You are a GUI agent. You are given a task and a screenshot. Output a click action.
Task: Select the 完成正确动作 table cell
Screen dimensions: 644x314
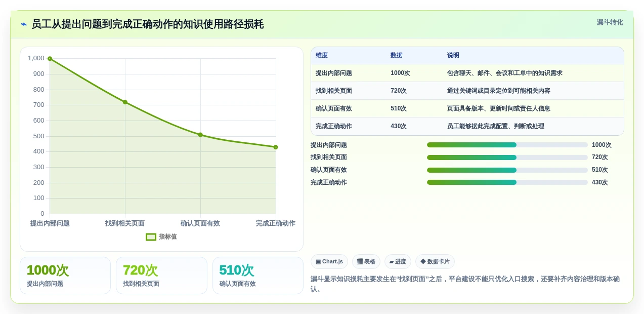coord(334,126)
